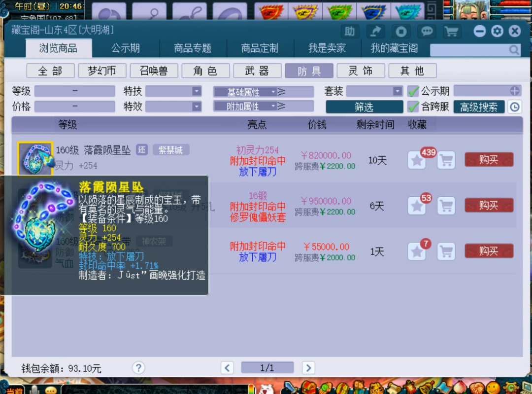
Task: Click the white bear icon in bottom bar
Action: pyautogui.click(x=267, y=389)
